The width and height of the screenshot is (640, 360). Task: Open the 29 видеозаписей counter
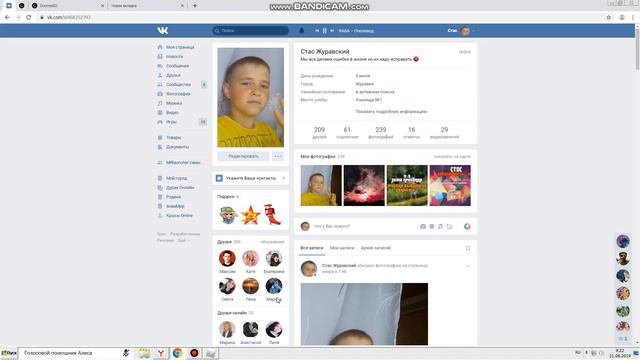tap(444, 133)
